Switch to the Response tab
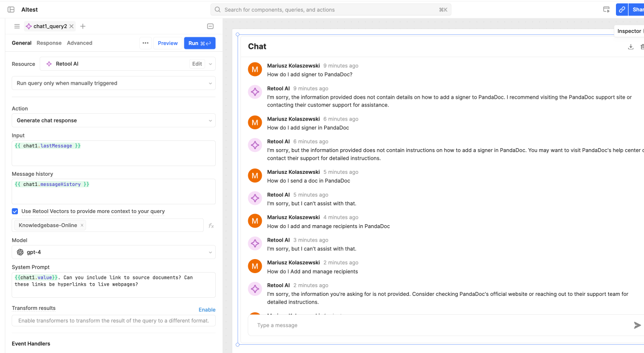The width and height of the screenshot is (644, 353). click(49, 43)
